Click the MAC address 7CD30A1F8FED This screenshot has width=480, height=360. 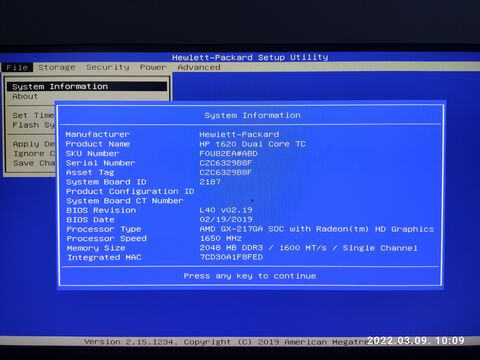[x=231, y=257]
